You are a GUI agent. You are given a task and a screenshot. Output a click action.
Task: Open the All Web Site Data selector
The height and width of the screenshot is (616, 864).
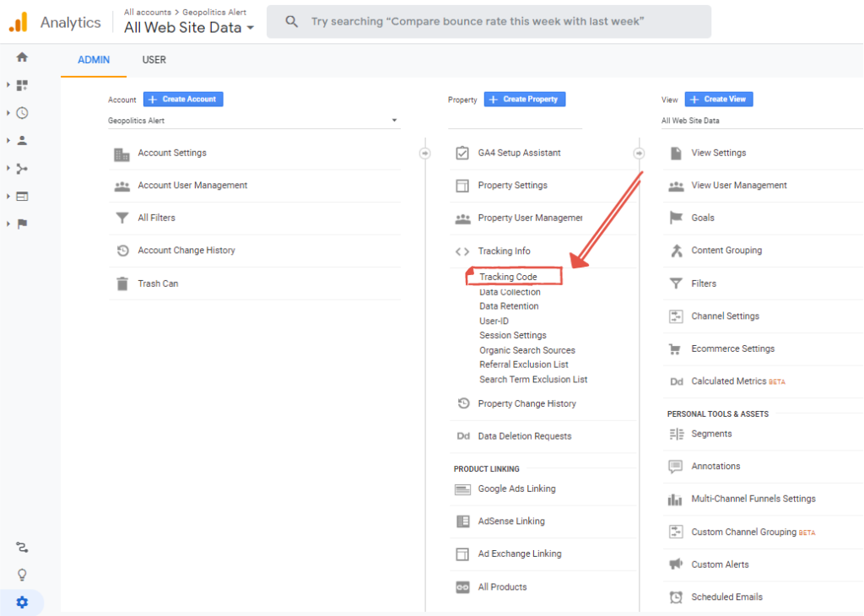click(189, 28)
